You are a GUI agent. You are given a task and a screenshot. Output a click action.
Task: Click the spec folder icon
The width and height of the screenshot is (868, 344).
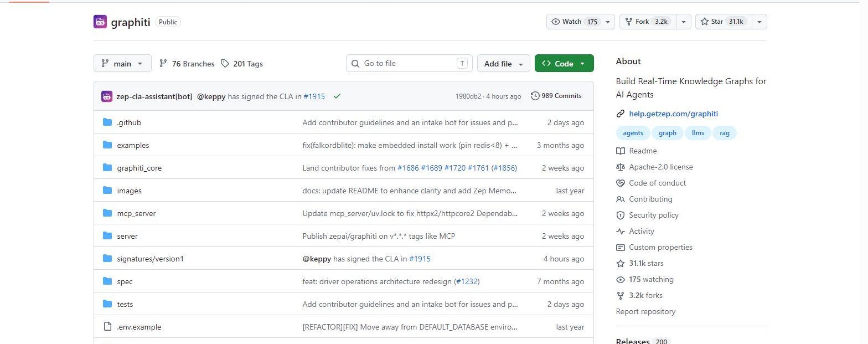coord(107,281)
